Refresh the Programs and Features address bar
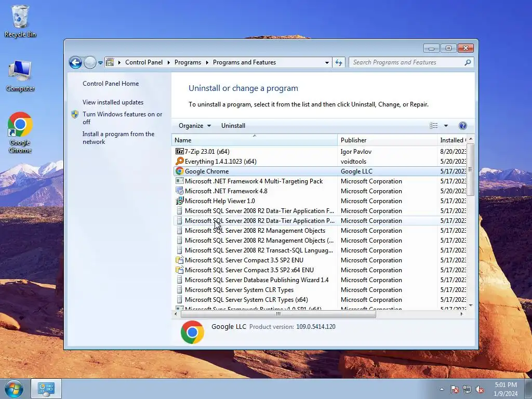532x399 pixels. pyautogui.click(x=339, y=62)
